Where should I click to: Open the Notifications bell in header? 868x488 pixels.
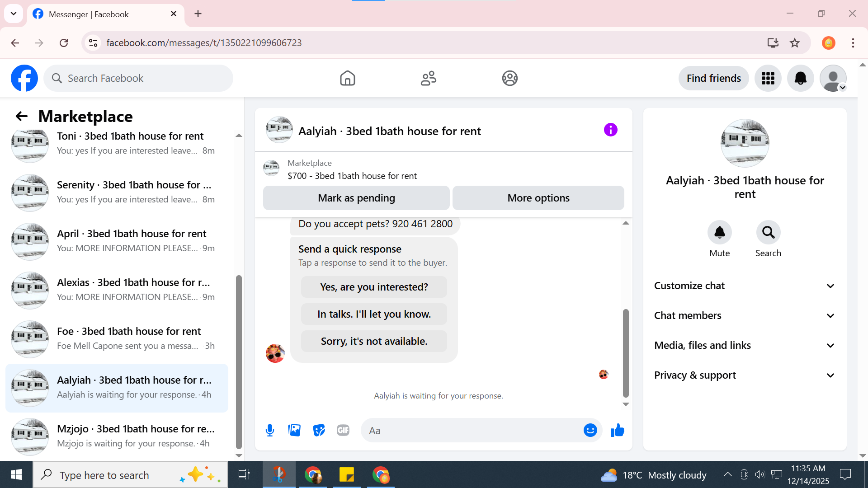click(800, 78)
